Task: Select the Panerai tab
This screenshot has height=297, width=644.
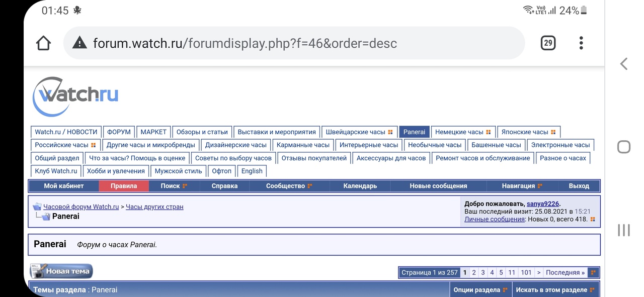Action: (414, 132)
